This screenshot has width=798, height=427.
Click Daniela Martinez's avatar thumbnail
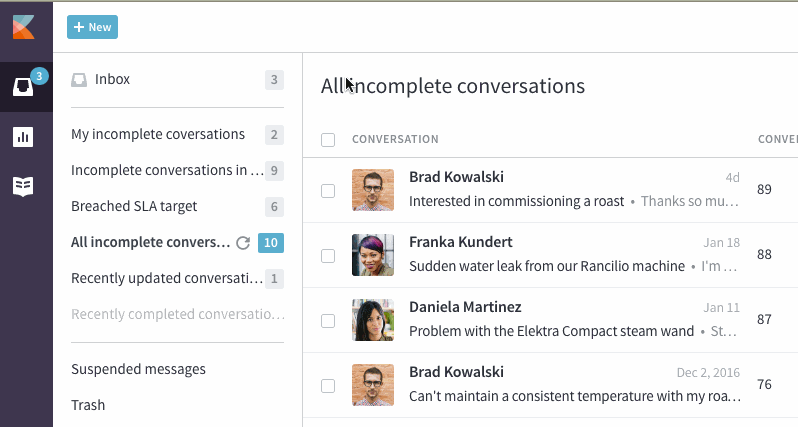[x=373, y=320]
